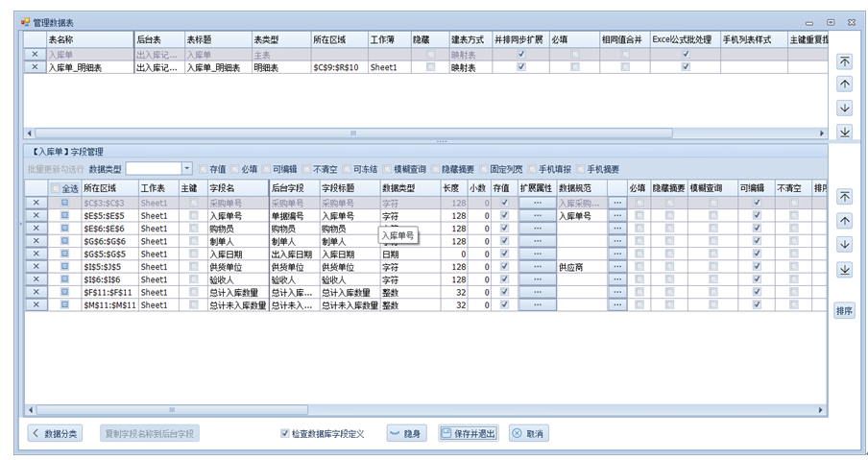The width and height of the screenshot is (868, 460).
Task: Click move-to-top arrow beside upper table
Action: 845,61
